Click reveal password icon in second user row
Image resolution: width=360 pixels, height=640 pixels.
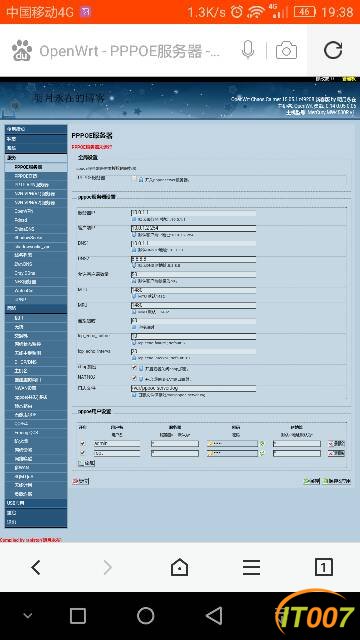pyautogui.click(x=262, y=453)
